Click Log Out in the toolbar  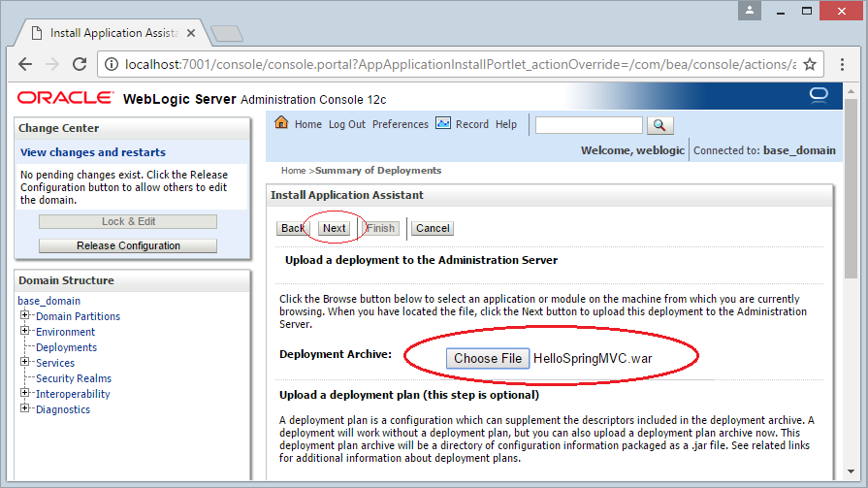(347, 124)
